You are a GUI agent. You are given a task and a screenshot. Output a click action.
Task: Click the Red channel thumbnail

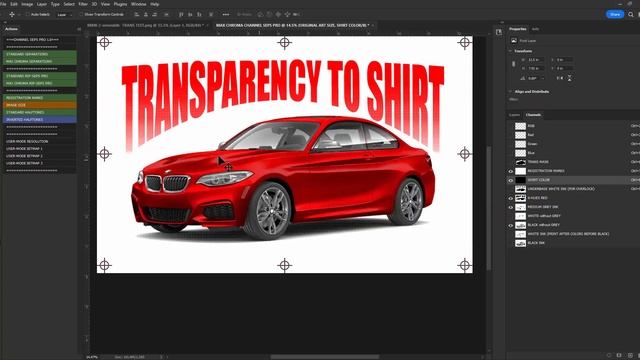point(520,135)
